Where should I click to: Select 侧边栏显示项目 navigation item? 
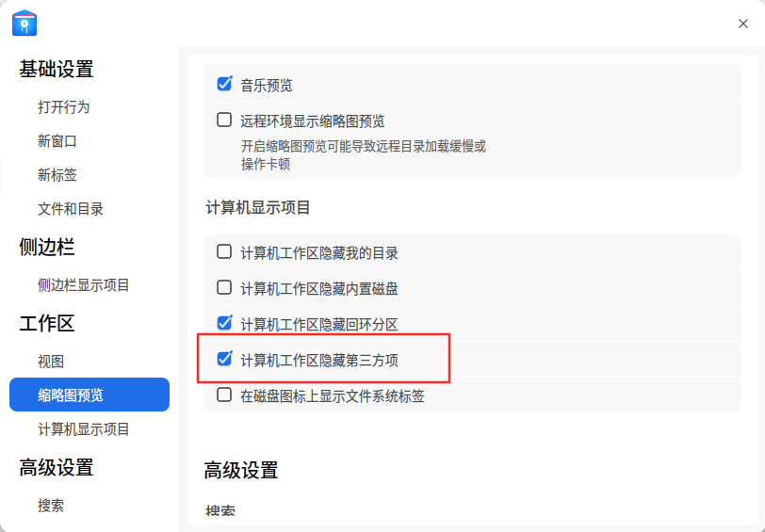[x=84, y=284]
